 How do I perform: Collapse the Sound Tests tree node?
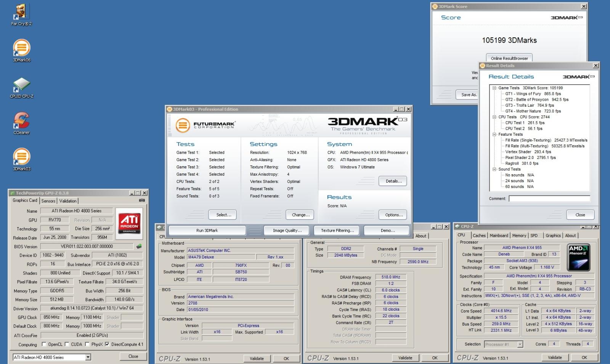[x=494, y=169]
